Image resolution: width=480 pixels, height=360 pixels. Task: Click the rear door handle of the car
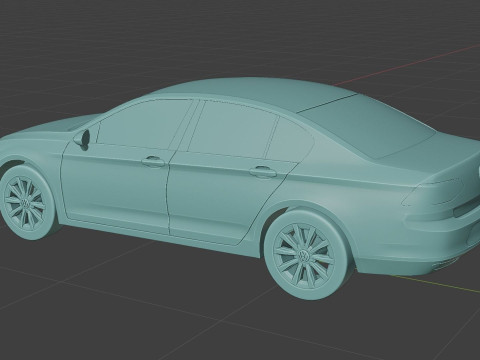[263, 172]
